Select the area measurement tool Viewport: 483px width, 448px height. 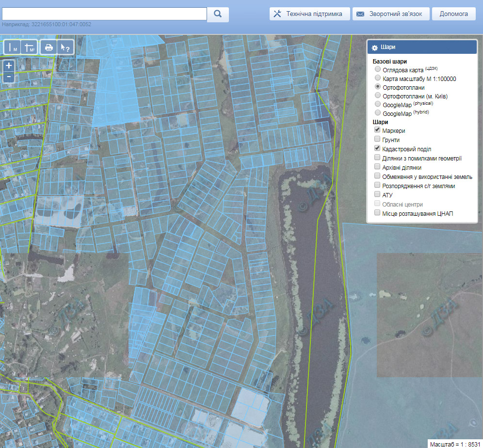pos(29,48)
